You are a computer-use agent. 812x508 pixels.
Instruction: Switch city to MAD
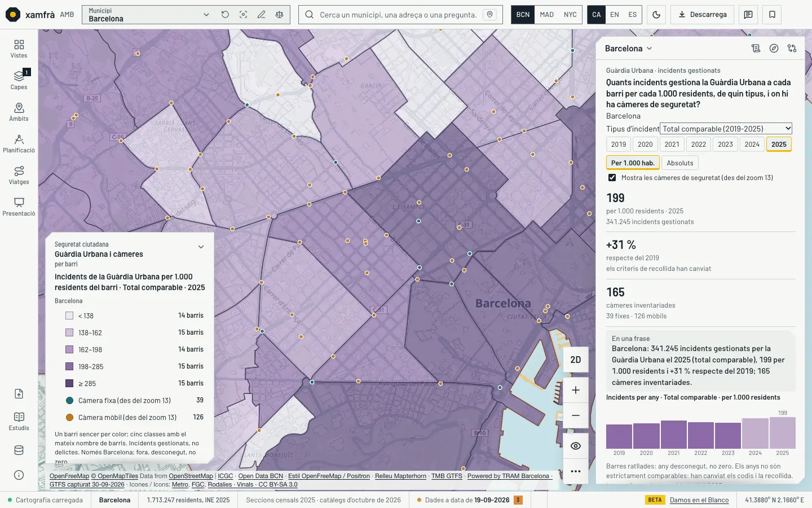point(546,15)
